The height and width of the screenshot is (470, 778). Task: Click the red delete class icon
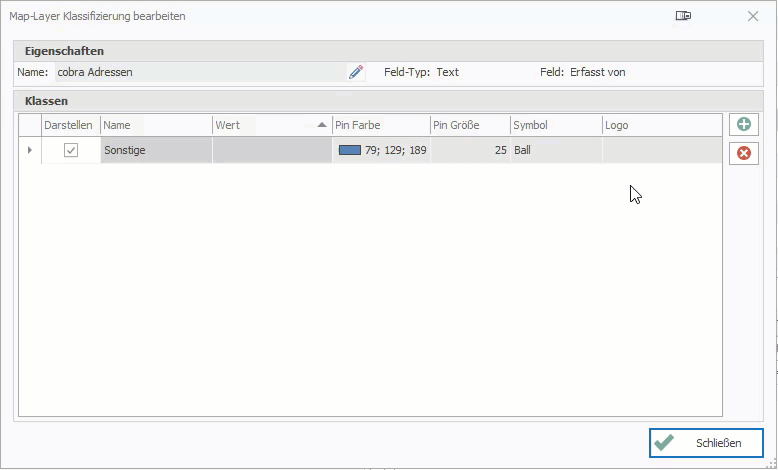(x=743, y=153)
